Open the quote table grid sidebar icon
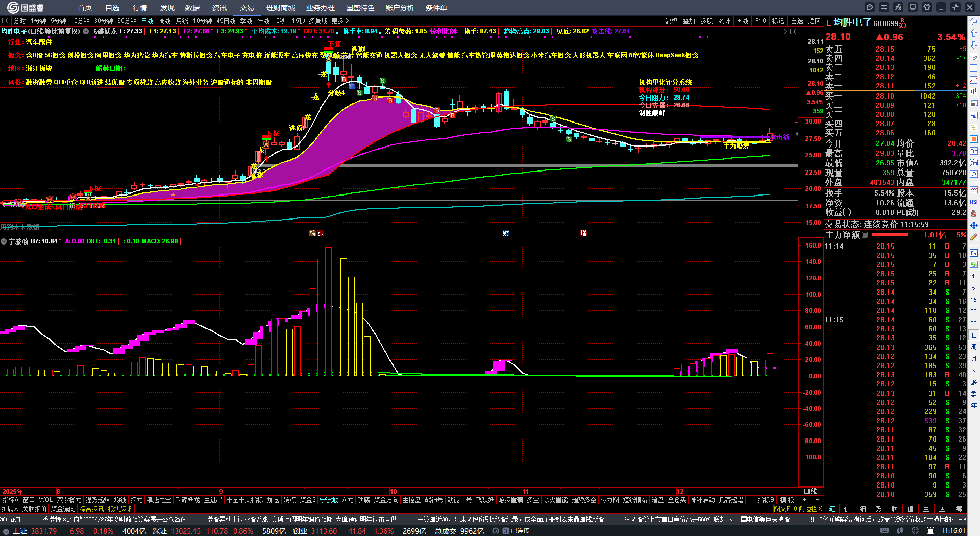 click(x=974, y=68)
